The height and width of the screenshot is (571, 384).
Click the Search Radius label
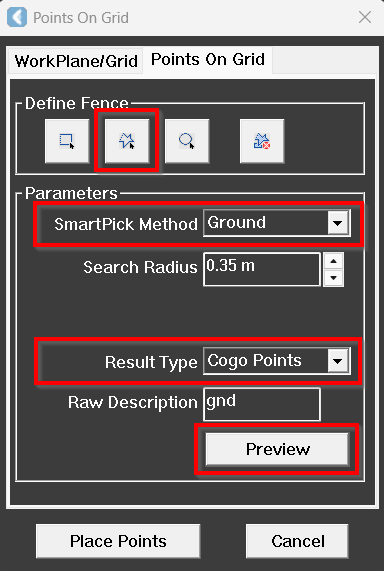pos(140,267)
